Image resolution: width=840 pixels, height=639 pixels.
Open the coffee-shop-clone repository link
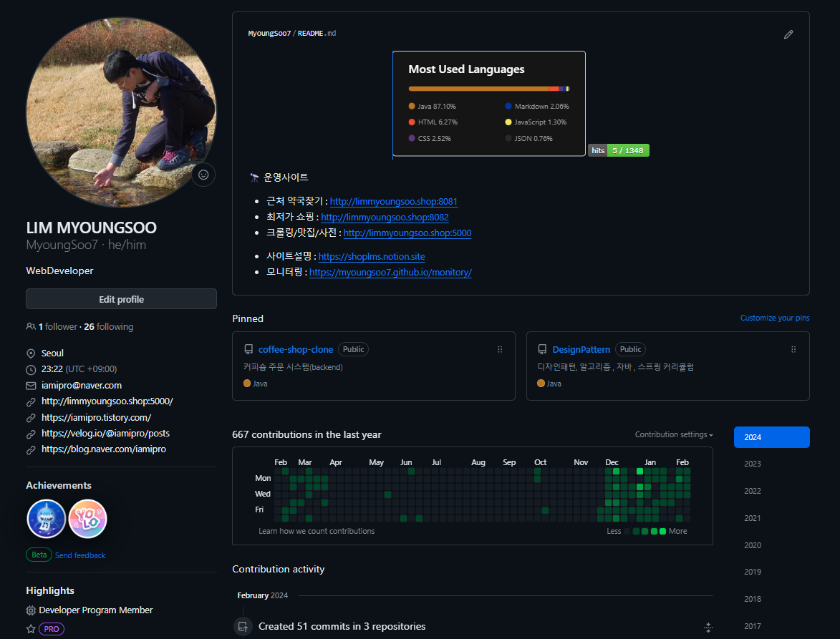click(x=296, y=349)
